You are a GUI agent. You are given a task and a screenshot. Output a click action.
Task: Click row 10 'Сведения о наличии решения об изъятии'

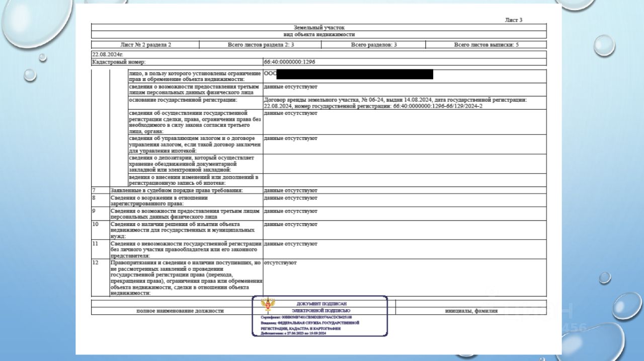click(x=183, y=230)
